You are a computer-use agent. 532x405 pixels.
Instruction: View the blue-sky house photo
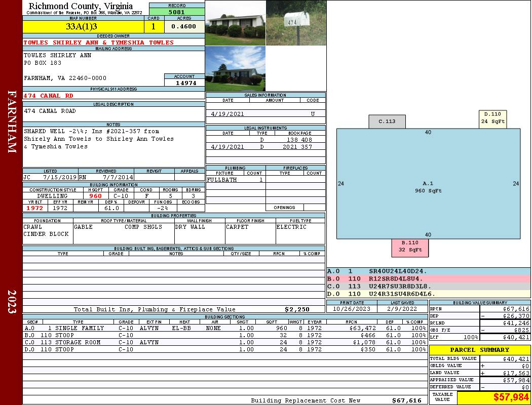235,69
